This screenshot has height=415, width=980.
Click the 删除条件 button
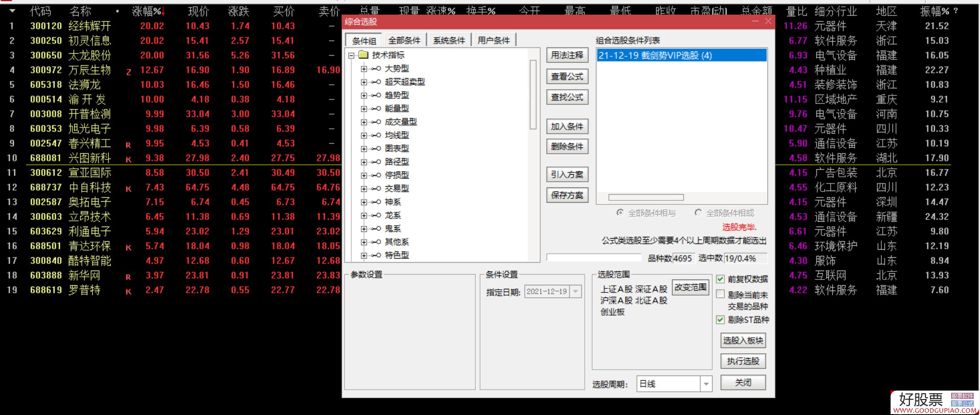point(567,147)
